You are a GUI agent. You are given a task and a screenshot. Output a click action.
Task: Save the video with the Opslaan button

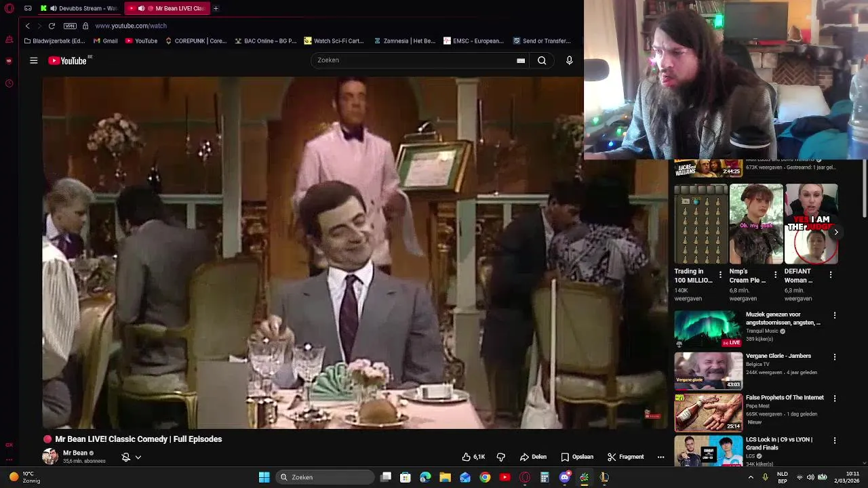click(577, 457)
